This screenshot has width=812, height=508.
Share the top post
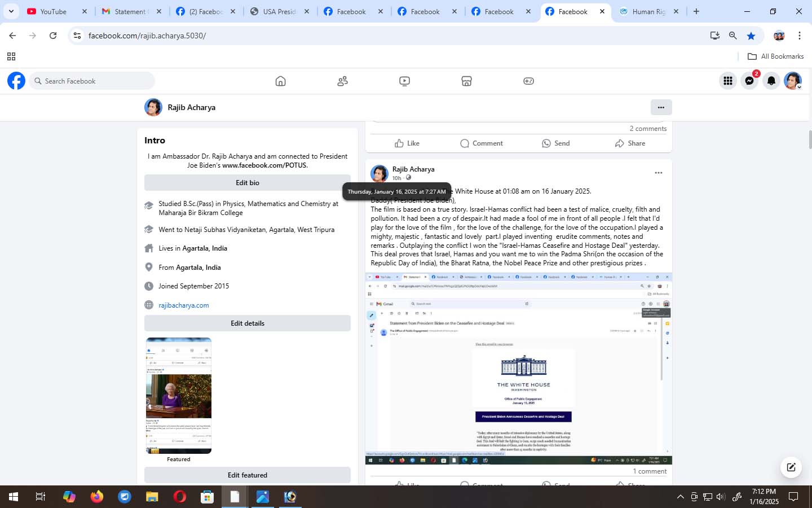point(630,143)
